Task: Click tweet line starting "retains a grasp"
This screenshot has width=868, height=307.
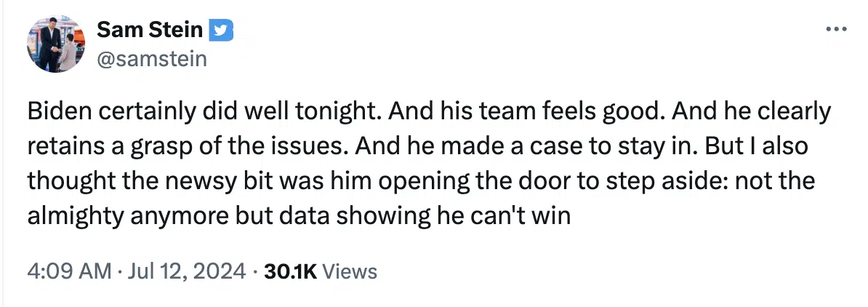Action: (418, 146)
